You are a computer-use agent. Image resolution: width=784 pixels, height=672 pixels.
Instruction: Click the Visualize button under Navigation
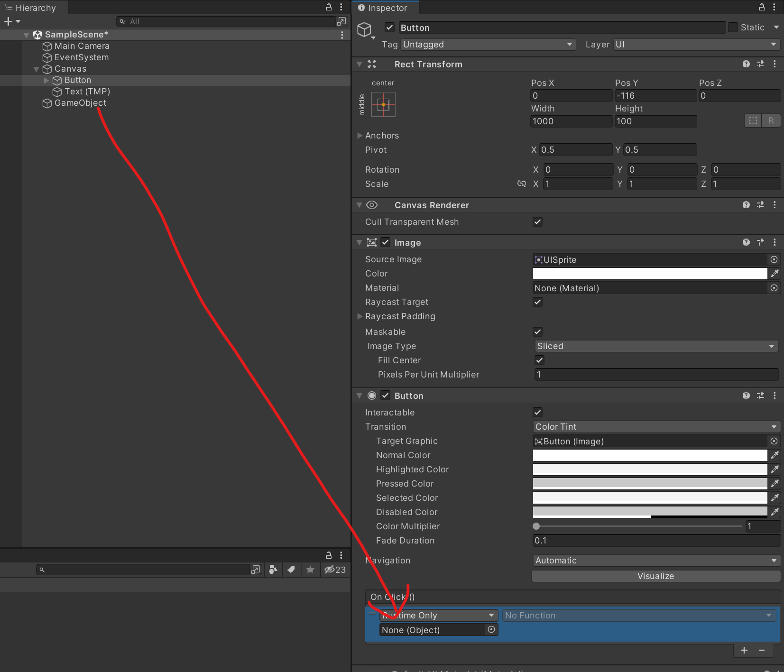coord(655,576)
